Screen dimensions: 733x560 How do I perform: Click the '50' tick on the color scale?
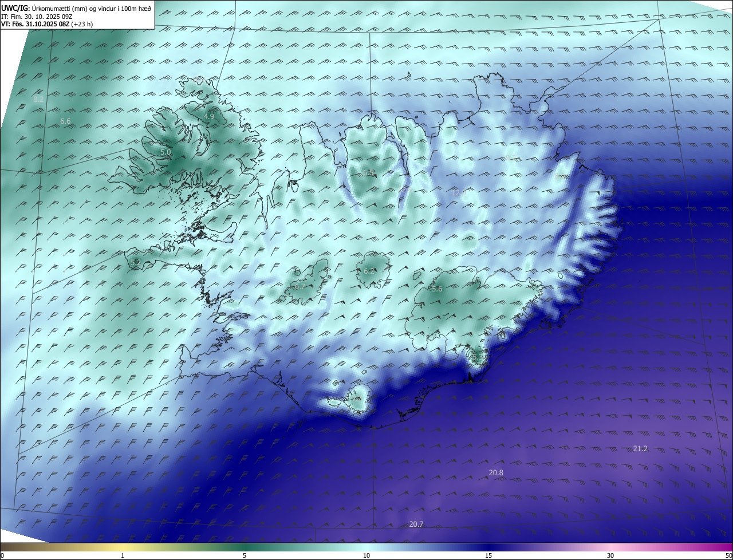(x=728, y=555)
